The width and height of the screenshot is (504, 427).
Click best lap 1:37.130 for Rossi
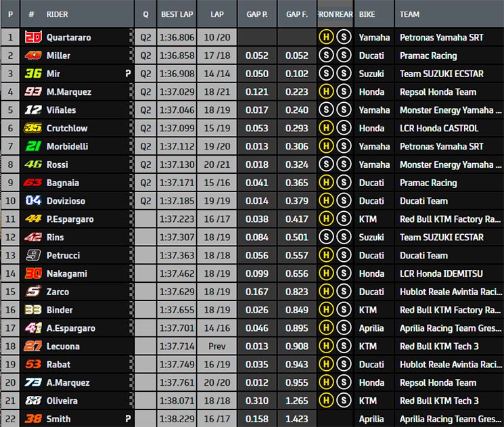177,164
